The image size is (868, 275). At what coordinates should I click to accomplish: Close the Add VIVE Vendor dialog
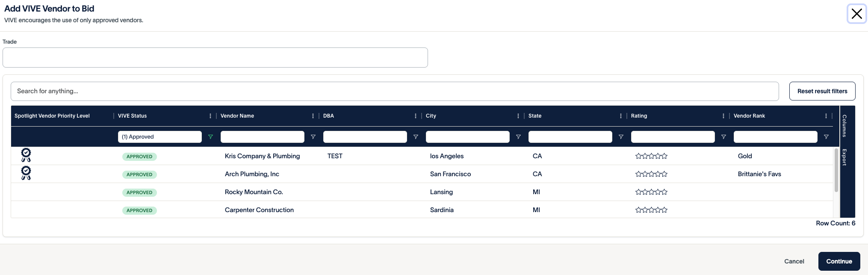tap(857, 14)
